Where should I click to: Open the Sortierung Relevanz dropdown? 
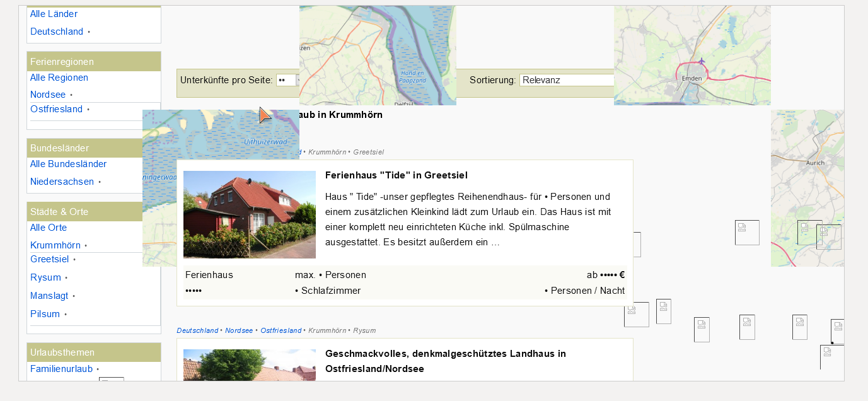click(566, 80)
